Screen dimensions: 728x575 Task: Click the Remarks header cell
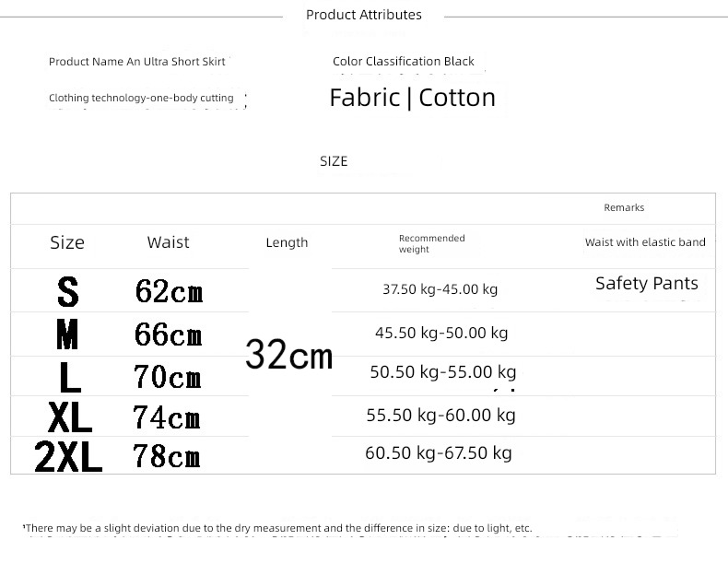tap(624, 208)
